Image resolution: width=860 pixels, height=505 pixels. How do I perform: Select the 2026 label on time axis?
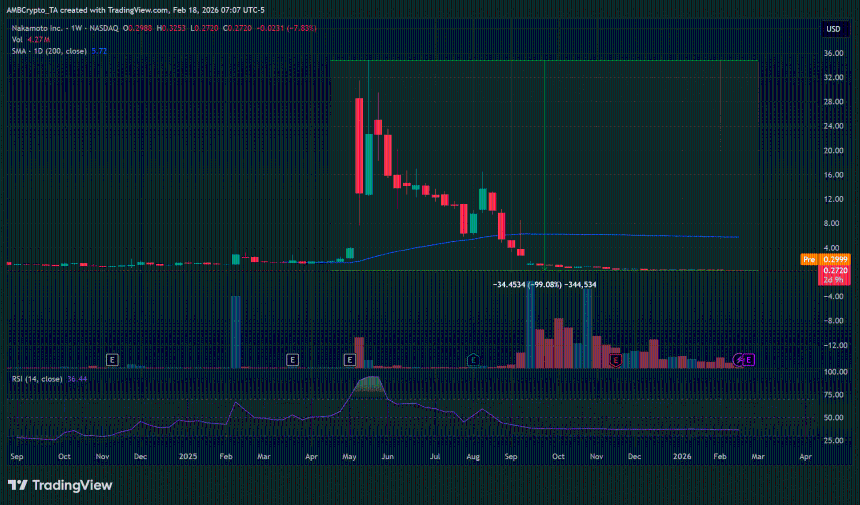coord(682,456)
